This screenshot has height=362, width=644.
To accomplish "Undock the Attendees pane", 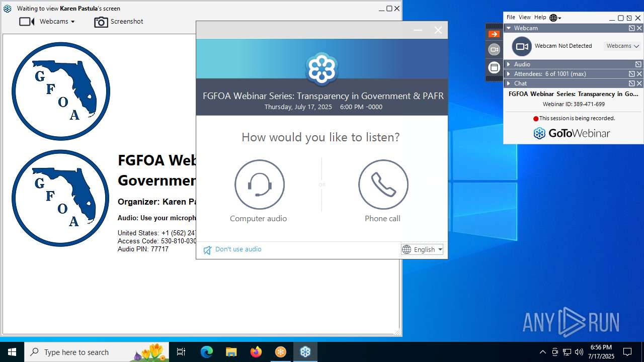I will click(x=631, y=74).
